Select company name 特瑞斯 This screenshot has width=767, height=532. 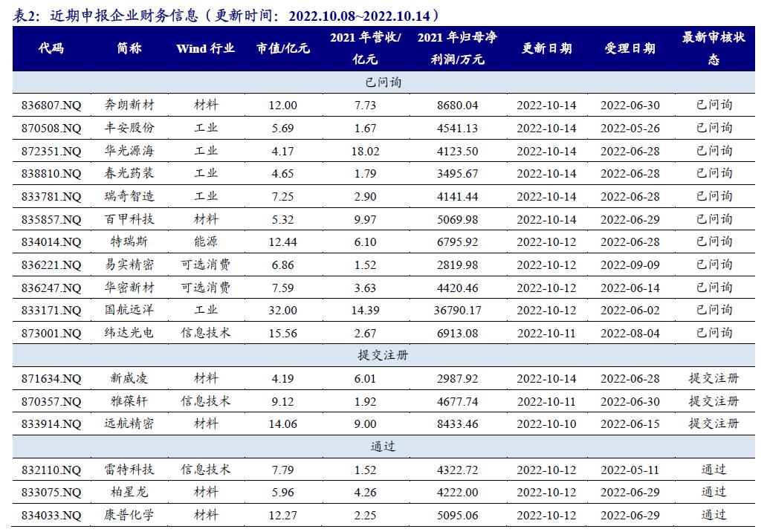tap(129, 241)
